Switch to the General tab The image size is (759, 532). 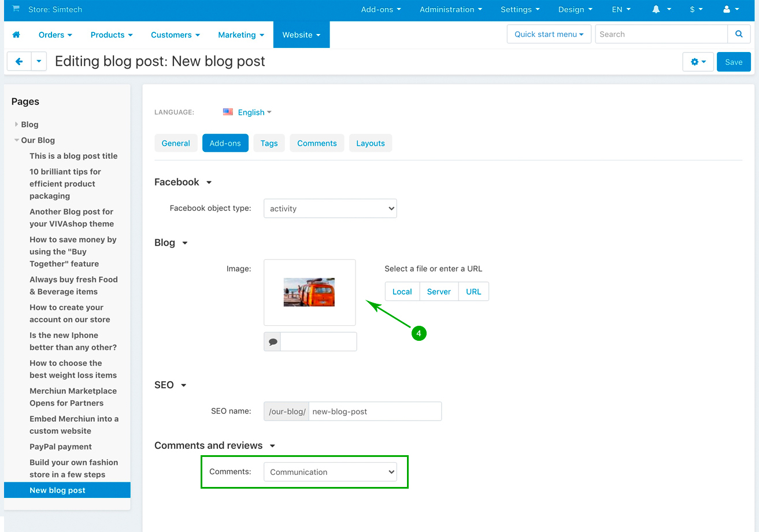pyautogui.click(x=176, y=143)
